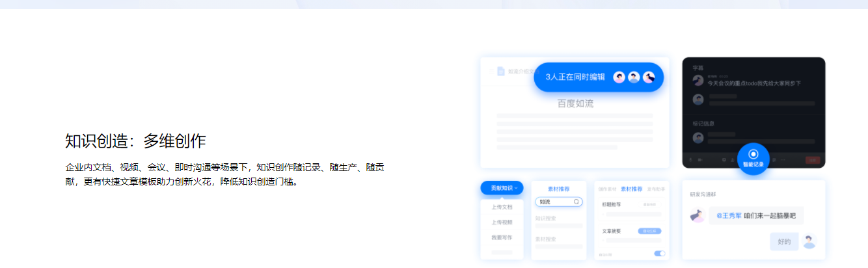Click the 知识搜索 label
Screen dimensions: 868x268
[545, 219]
